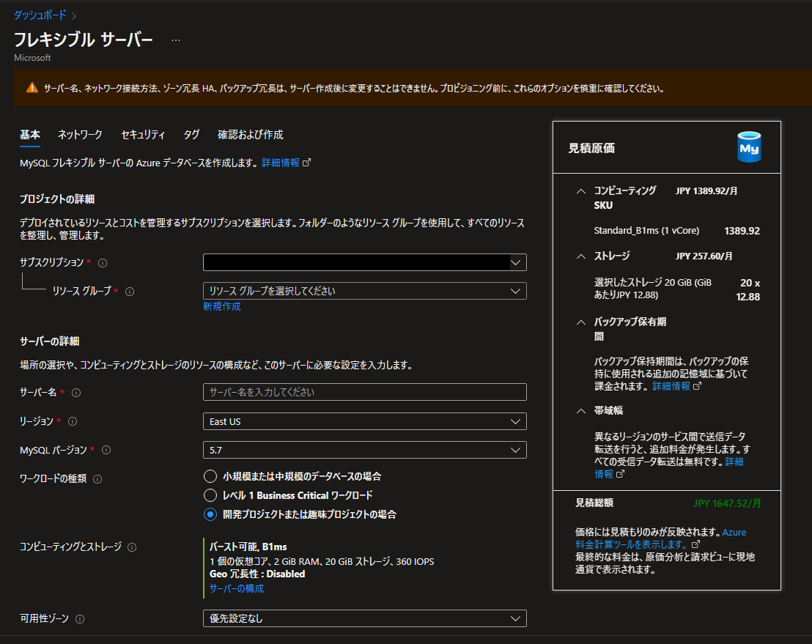Click the JPY 1389.92/月 compute cost
This screenshot has height=644, width=812.
pyautogui.click(x=706, y=191)
